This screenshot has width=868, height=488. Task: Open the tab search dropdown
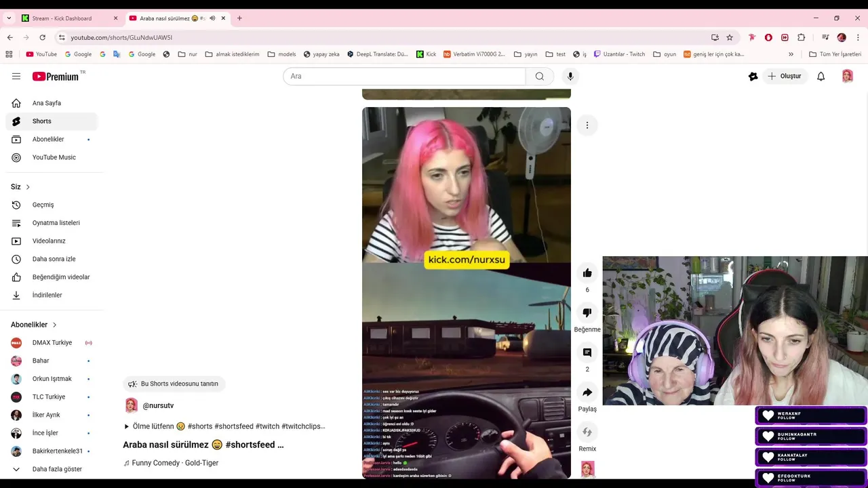(9, 18)
